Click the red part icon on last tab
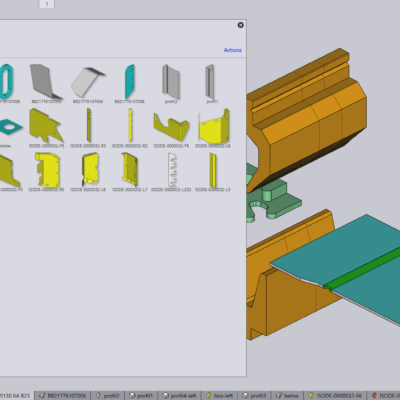The width and height of the screenshot is (400, 400). pyautogui.click(x=374, y=396)
